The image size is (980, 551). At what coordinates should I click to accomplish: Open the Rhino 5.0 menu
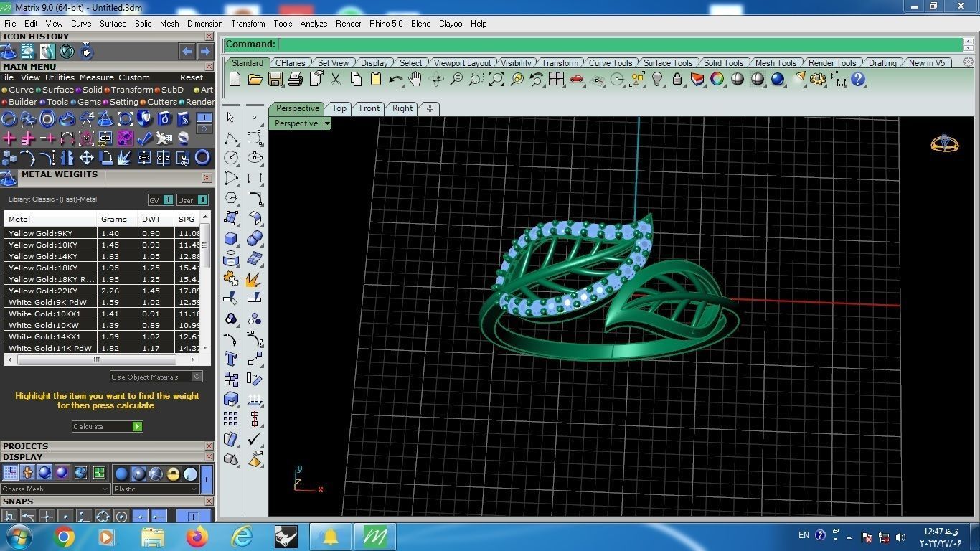pyautogui.click(x=386, y=24)
